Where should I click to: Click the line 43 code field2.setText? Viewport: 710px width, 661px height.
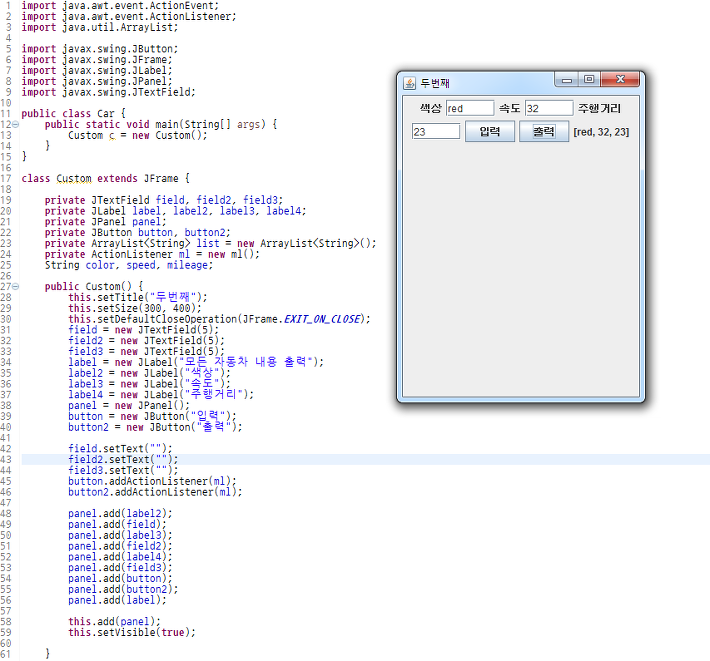point(123,459)
